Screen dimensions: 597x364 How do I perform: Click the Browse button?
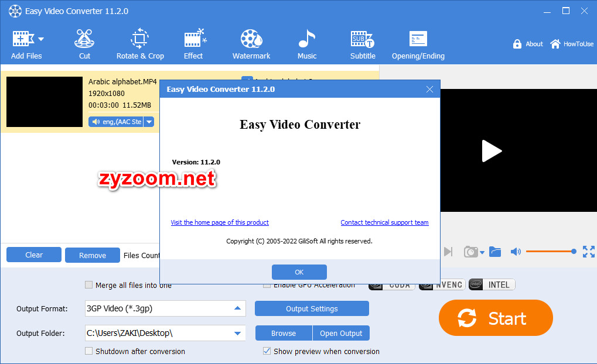tap(284, 333)
